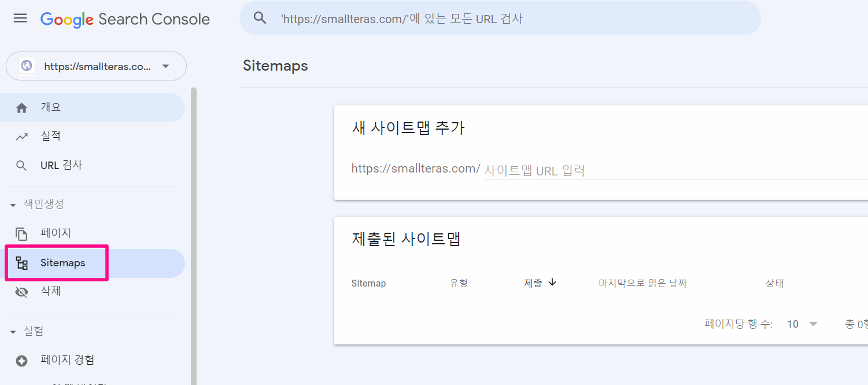Open the 페이지 indexing report

(93, 233)
